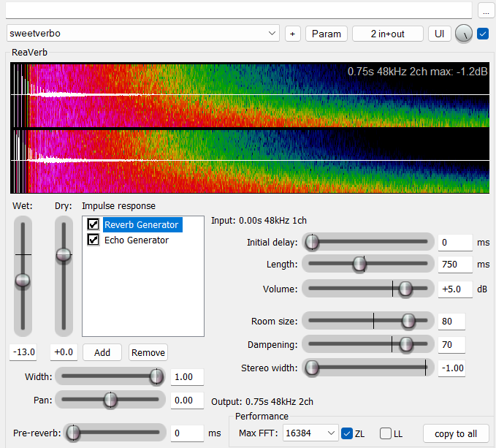Viewport: 496px width, 448px height.
Task: Click the Length value field 750
Action: (455, 265)
